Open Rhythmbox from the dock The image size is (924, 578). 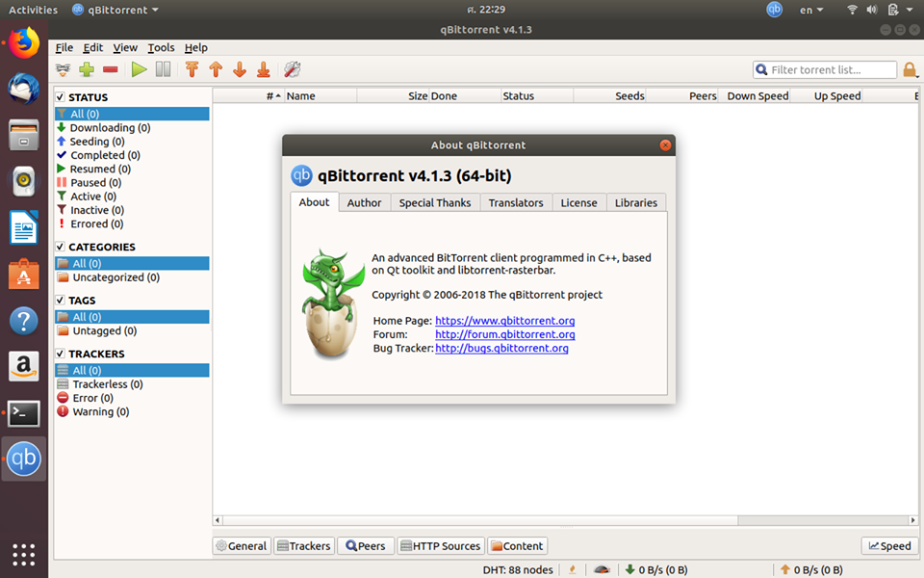[23, 181]
